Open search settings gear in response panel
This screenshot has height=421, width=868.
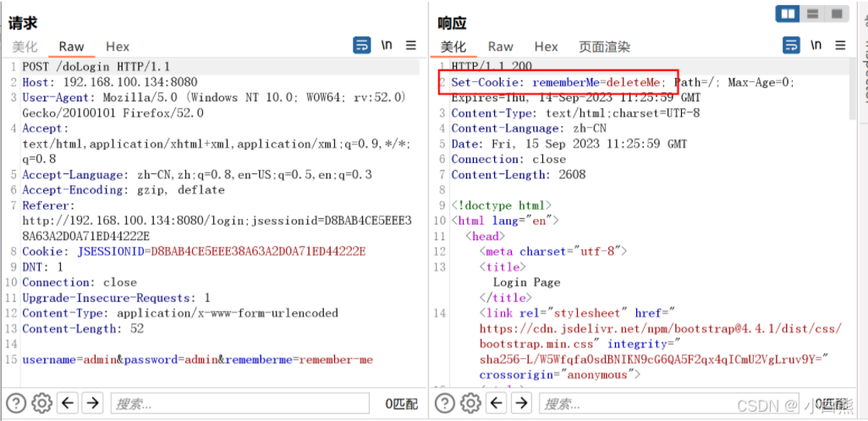(x=470, y=403)
